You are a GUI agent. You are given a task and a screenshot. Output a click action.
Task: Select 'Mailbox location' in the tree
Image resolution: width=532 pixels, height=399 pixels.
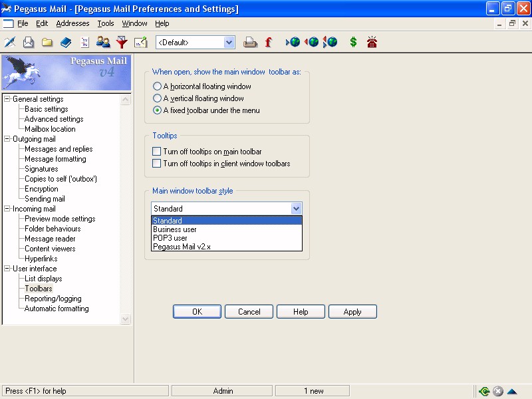[51, 129]
